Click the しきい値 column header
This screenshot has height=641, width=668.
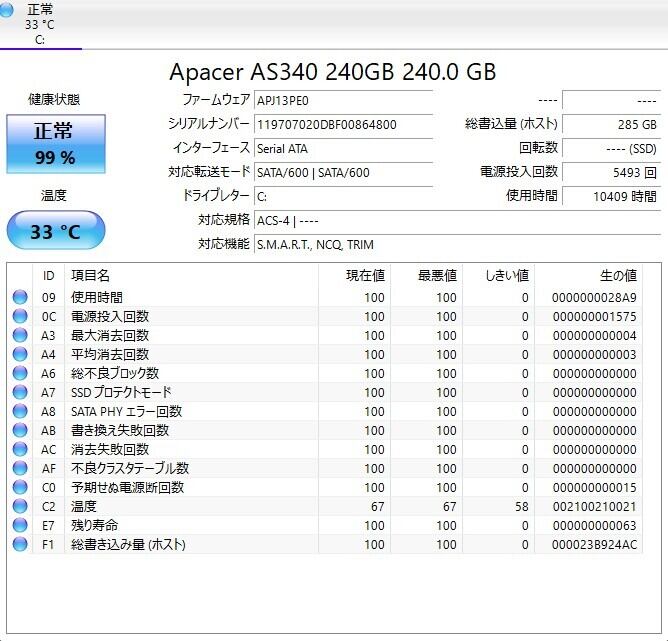(x=498, y=276)
